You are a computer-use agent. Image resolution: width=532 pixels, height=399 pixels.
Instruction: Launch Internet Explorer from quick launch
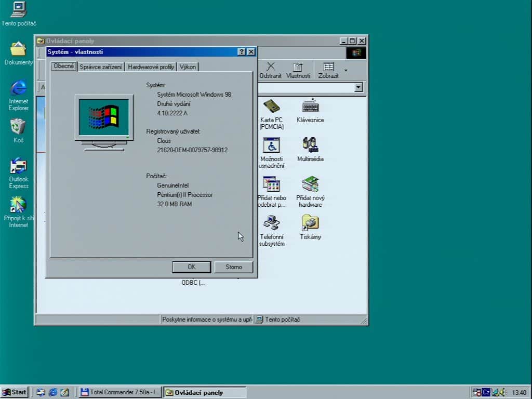53,392
